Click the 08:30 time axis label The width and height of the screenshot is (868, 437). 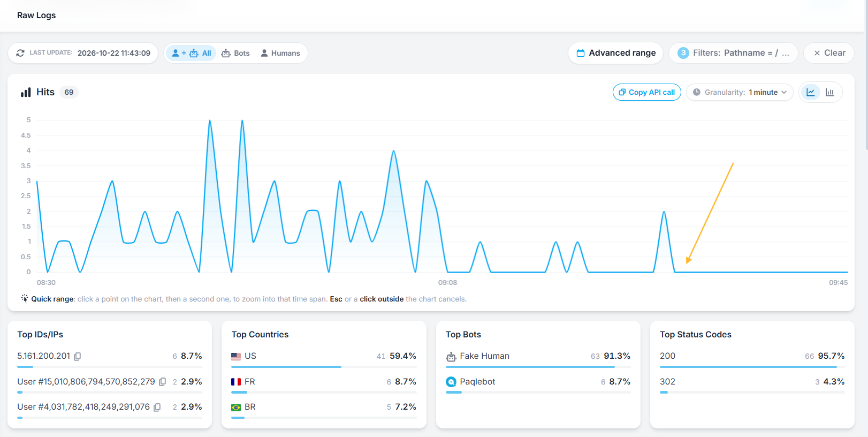click(46, 282)
